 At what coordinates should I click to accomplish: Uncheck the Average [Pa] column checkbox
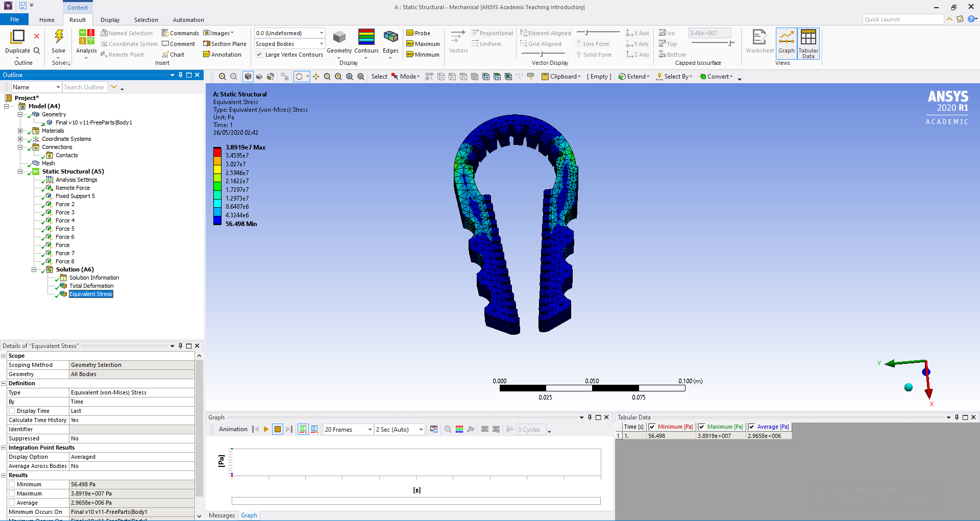[x=751, y=427]
